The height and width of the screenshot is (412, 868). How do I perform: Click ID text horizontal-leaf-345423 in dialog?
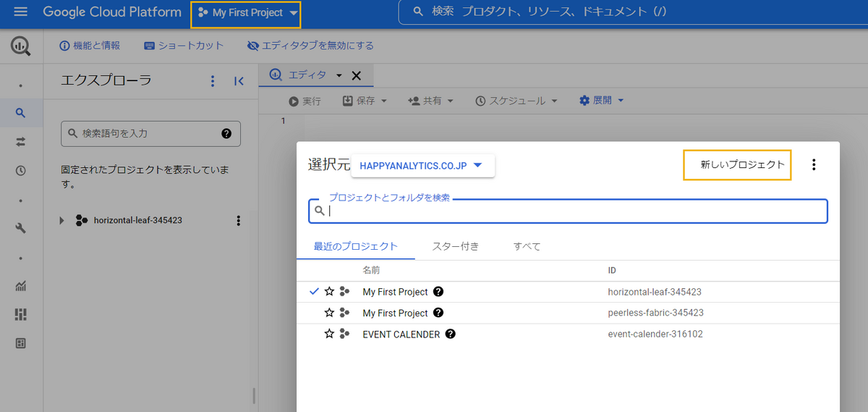[655, 292]
